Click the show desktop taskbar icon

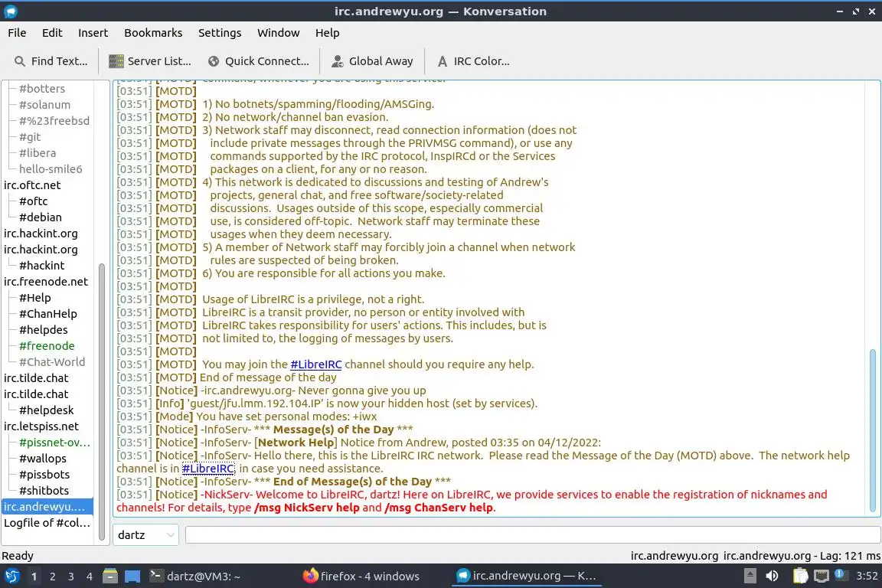coord(132,577)
